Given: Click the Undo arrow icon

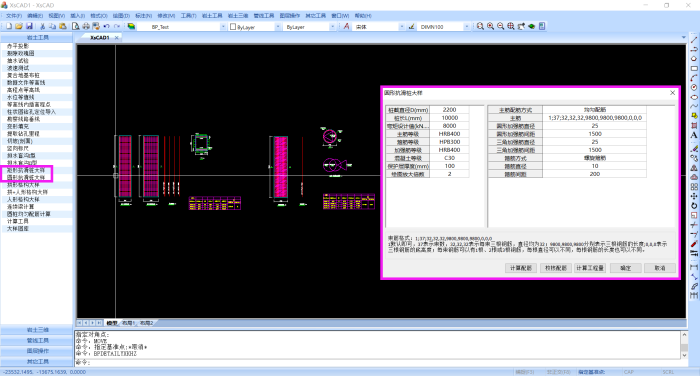Looking at the screenshot, I should click(106, 26).
